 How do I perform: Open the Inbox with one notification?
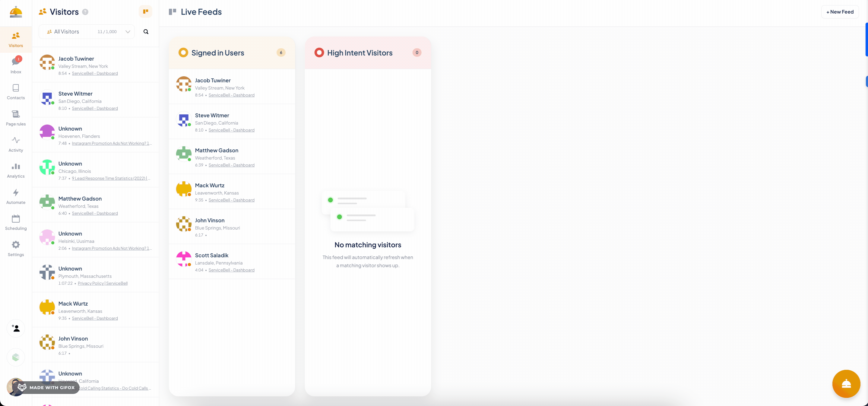tap(16, 66)
